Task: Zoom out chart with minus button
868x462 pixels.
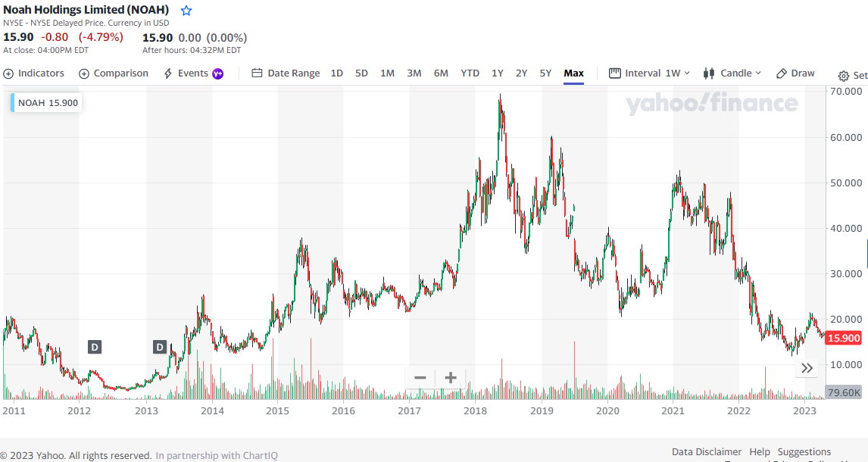Action: pos(420,378)
